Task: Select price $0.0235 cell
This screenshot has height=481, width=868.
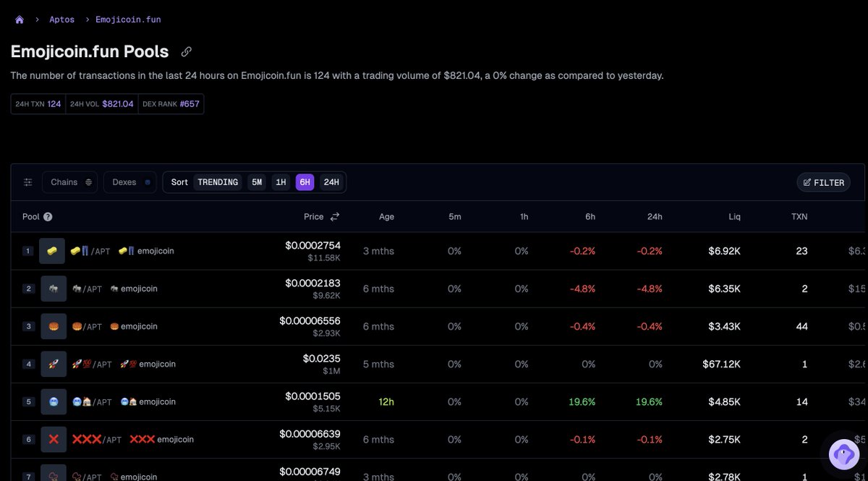Action: point(321,358)
